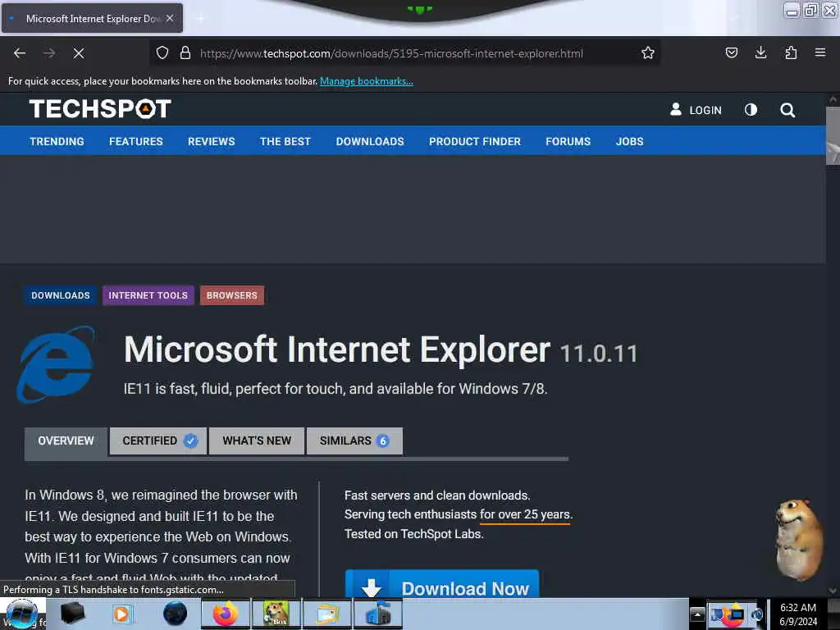Screen dimensions: 840x630
Task: Click the forward navigation arrow
Action: click(x=49, y=53)
